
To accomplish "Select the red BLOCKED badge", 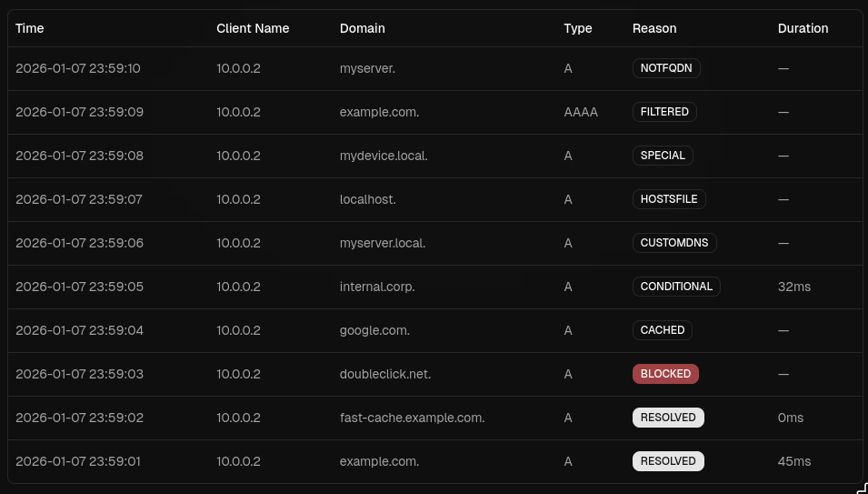I will (x=665, y=374).
